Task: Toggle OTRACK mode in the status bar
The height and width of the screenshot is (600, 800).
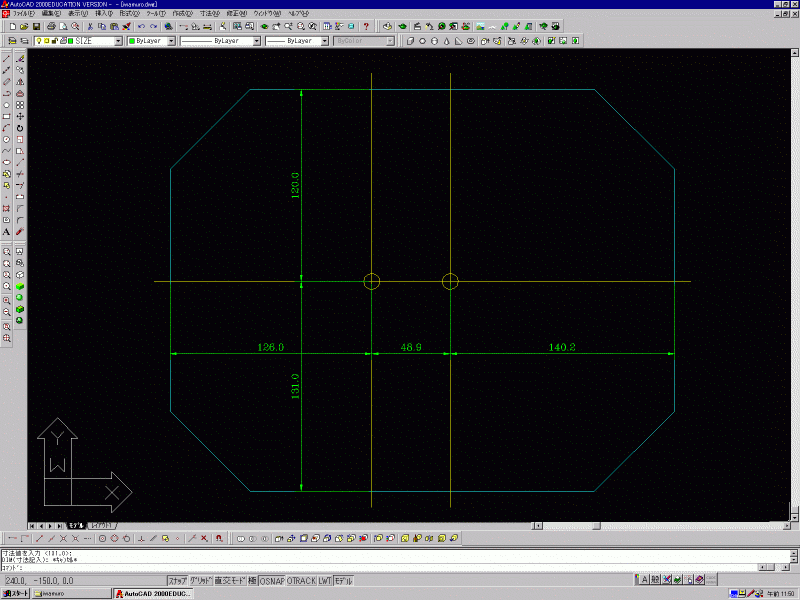Action: click(x=301, y=581)
